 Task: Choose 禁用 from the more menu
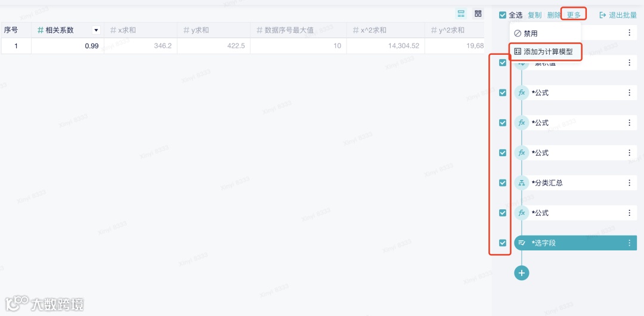point(545,33)
